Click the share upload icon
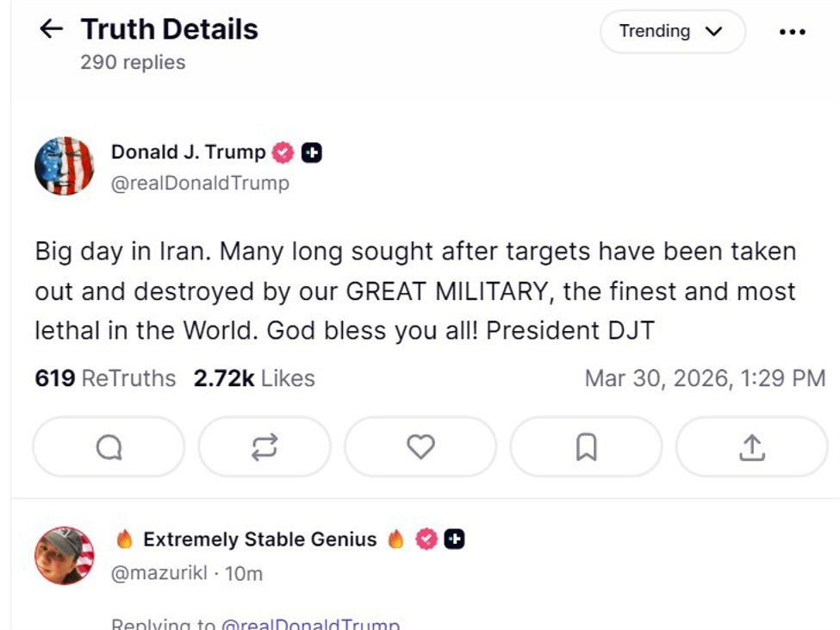The height and width of the screenshot is (630, 840). (x=751, y=446)
